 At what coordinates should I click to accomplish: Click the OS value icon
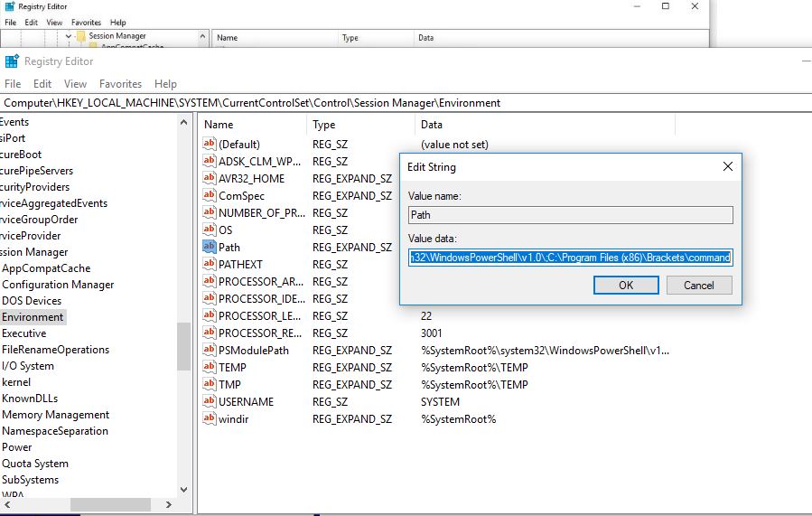(210, 229)
